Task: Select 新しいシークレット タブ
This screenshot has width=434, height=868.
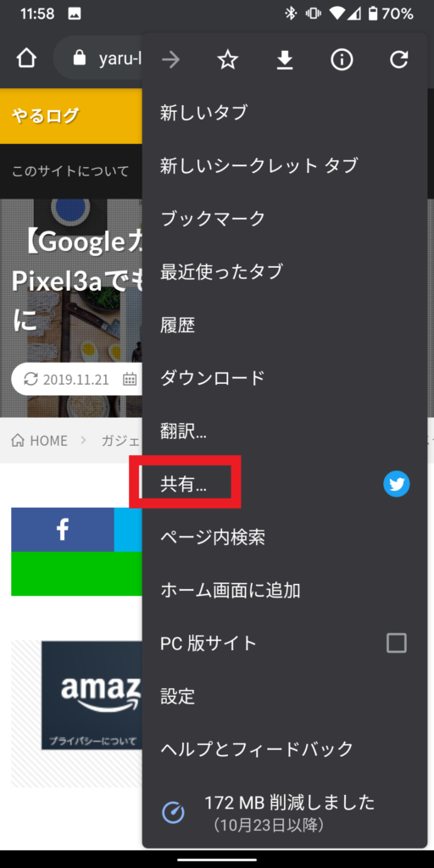Action: [x=285, y=165]
